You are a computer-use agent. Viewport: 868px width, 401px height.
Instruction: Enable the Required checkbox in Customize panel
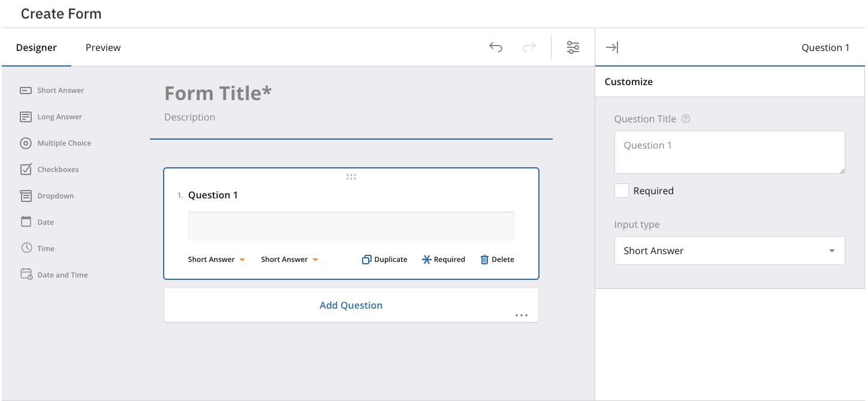pos(622,191)
